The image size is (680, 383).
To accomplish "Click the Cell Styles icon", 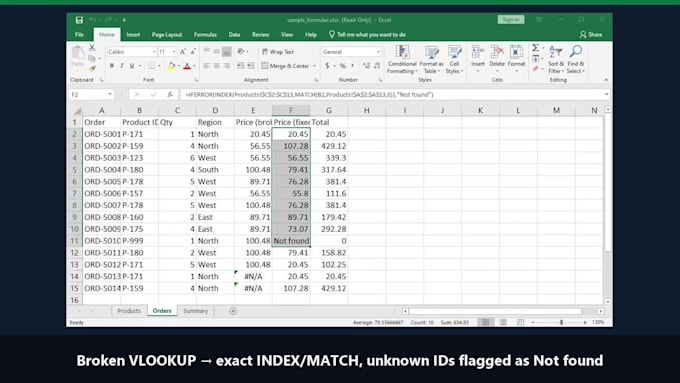I will point(454,52).
